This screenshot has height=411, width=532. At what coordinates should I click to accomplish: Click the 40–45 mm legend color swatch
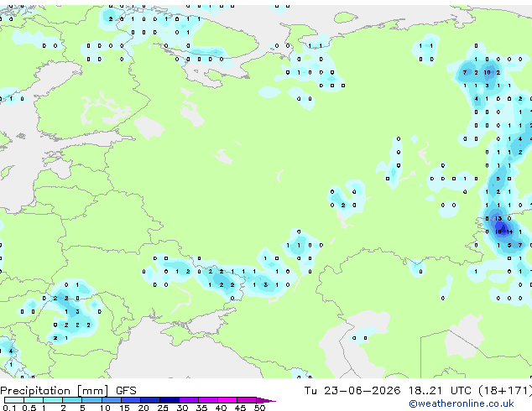[x=227, y=400]
